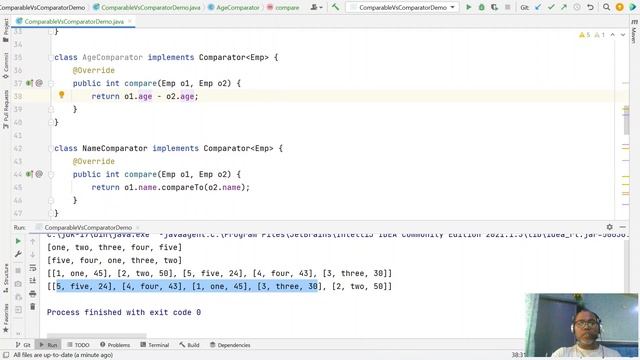Show Git history clock icon
This screenshot has height=360, width=640.
577,7
